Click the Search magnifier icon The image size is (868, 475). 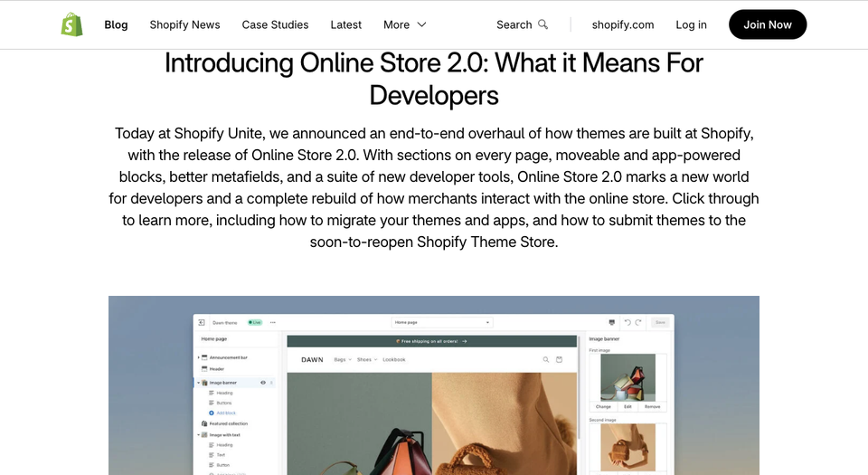tap(543, 24)
